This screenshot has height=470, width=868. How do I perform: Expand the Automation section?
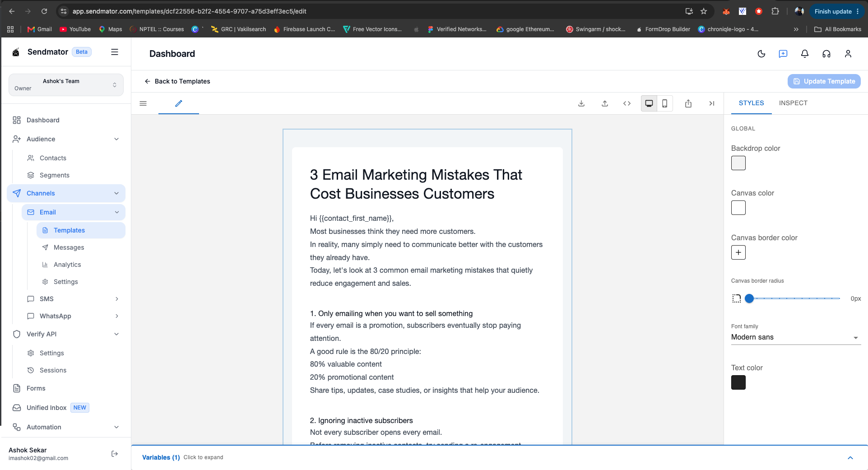[x=116, y=427]
